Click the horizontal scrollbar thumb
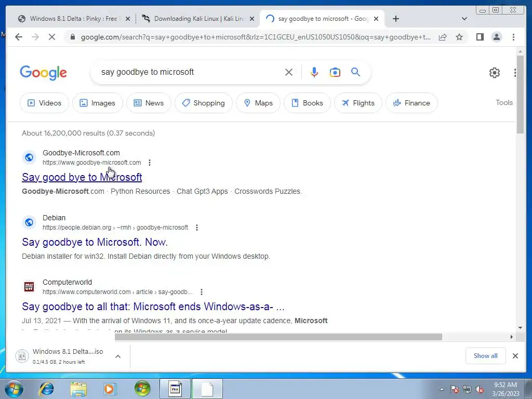532x399 pixels. click(x=278, y=337)
